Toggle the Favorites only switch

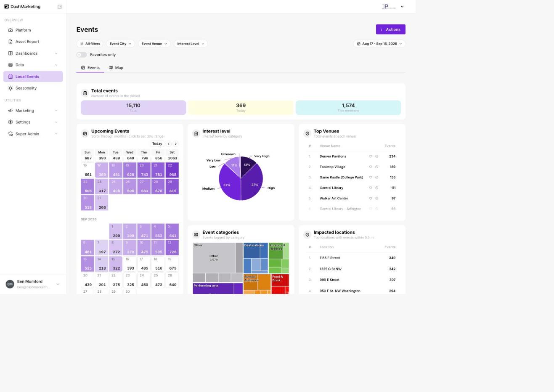click(x=82, y=55)
